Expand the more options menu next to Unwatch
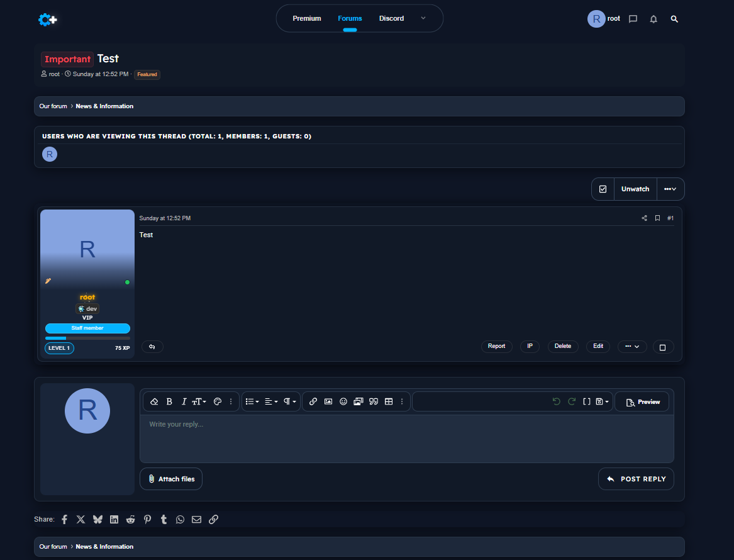The height and width of the screenshot is (560, 734). 670,189
